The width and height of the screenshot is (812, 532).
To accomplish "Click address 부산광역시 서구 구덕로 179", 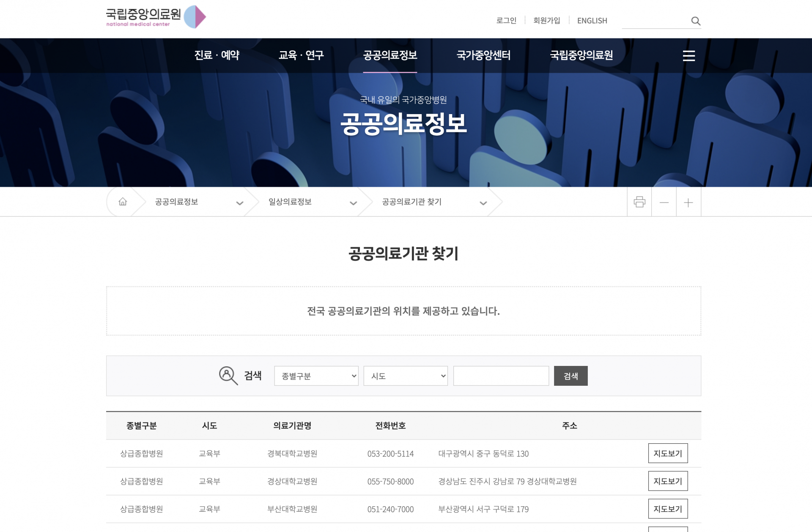I will tap(483, 509).
